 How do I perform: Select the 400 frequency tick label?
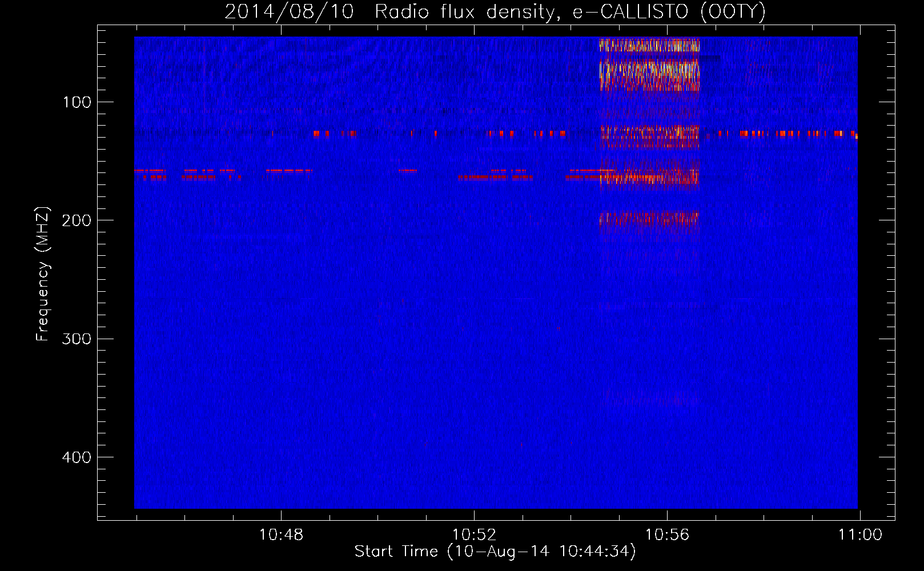(77, 457)
